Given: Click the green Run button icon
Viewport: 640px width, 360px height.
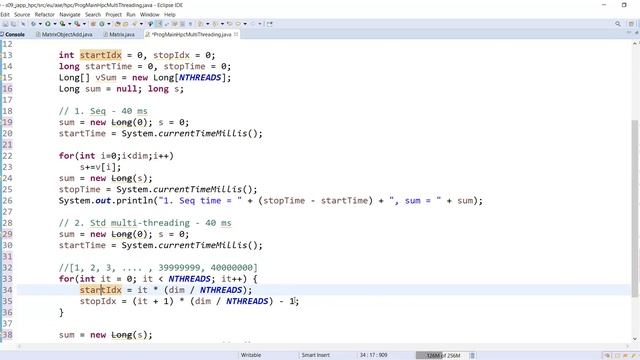Looking at the screenshot, I should coord(48,24).
